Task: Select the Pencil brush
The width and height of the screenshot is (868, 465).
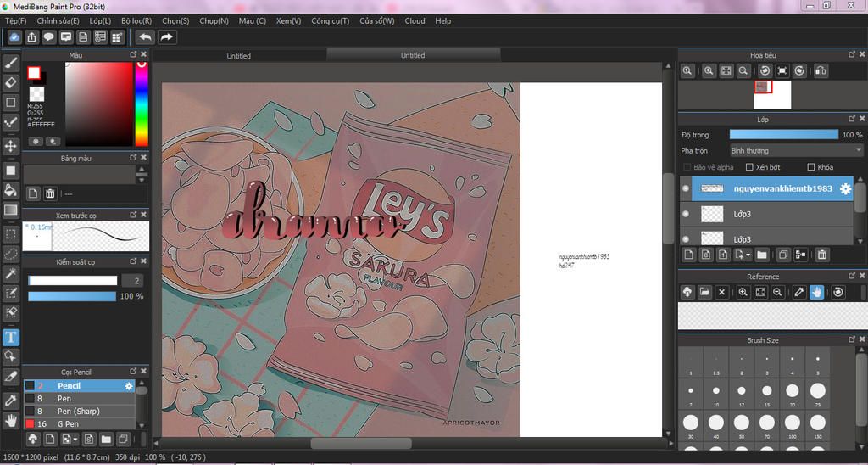Action: coord(80,386)
